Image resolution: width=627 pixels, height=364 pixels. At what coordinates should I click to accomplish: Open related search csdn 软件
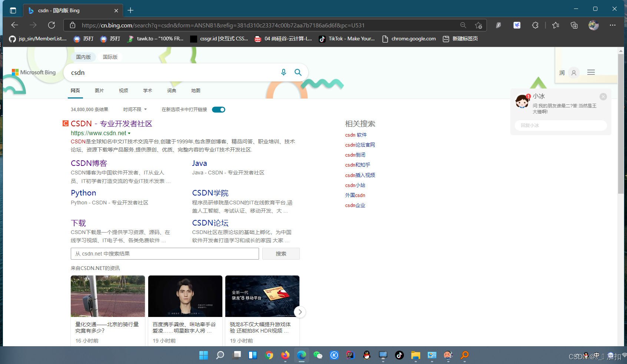[356, 135]
